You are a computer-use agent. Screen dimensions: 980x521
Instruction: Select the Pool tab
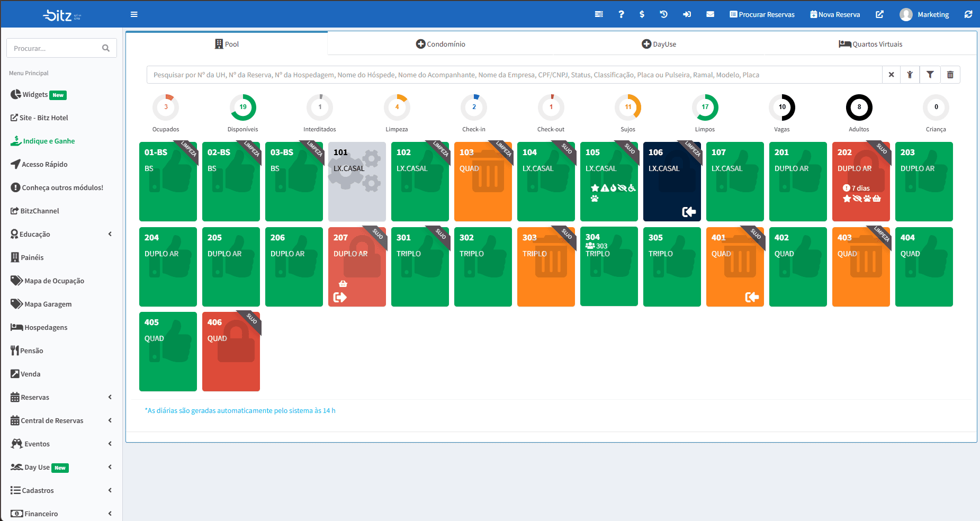click(227, 44)
